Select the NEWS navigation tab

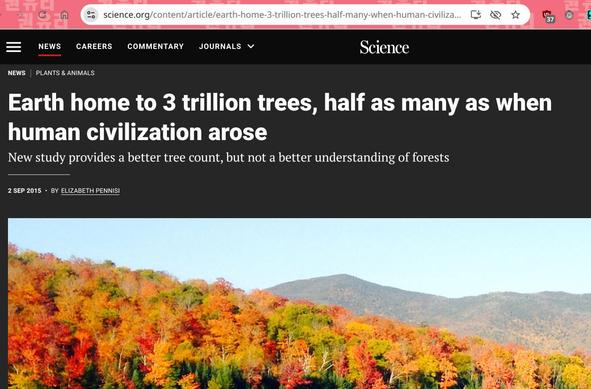pos(49,46)
